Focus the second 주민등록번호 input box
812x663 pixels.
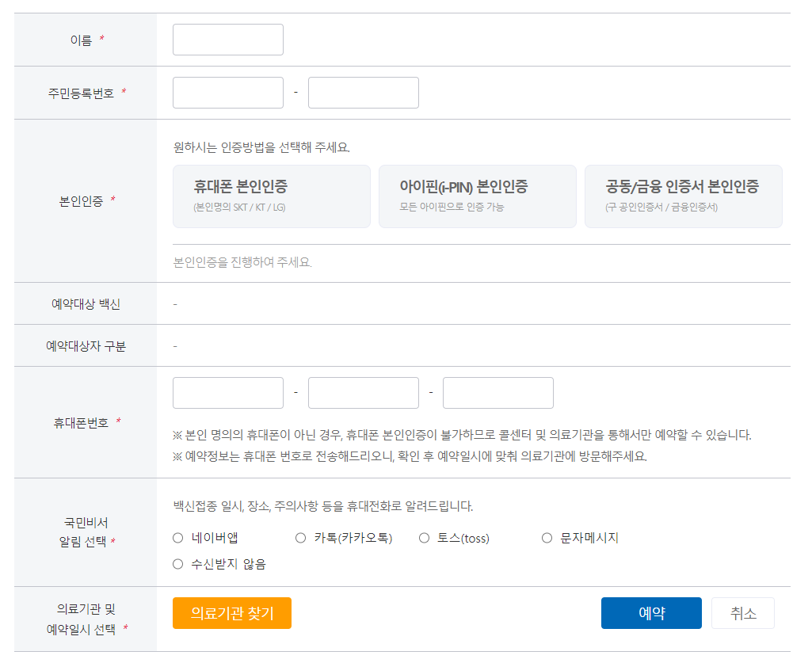pyautogui.click(x=364, y=93)
